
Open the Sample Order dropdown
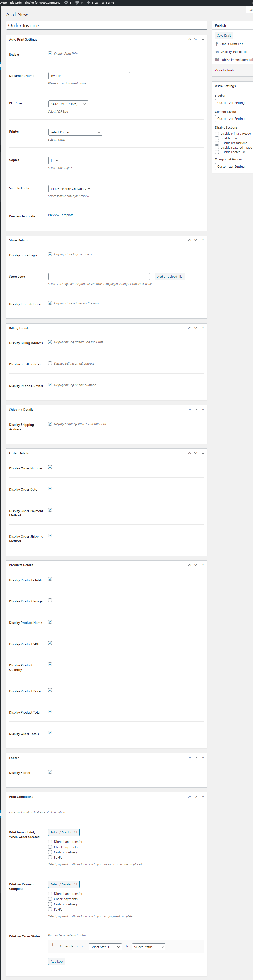coord(70,188)
